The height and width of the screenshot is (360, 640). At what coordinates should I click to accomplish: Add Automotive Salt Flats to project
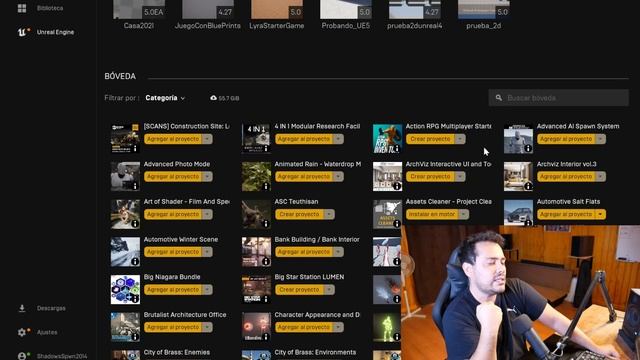click(566, 214)
